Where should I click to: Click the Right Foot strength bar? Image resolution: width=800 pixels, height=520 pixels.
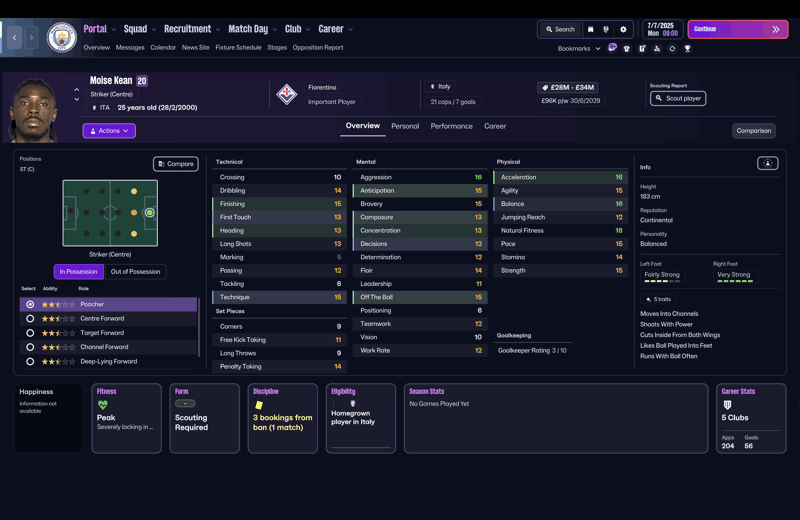click(735, 281)
